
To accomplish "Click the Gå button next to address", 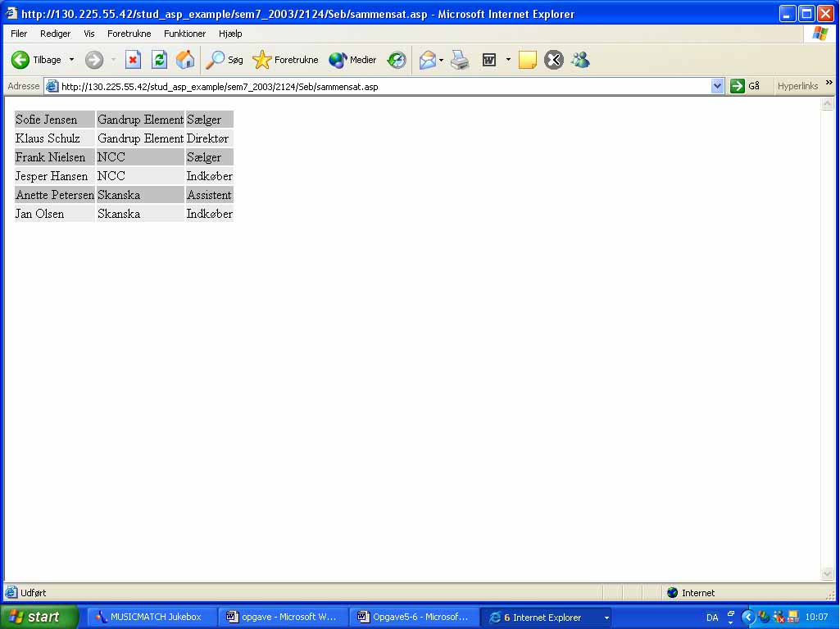I will pyautogui.click(x=745, y=86).
